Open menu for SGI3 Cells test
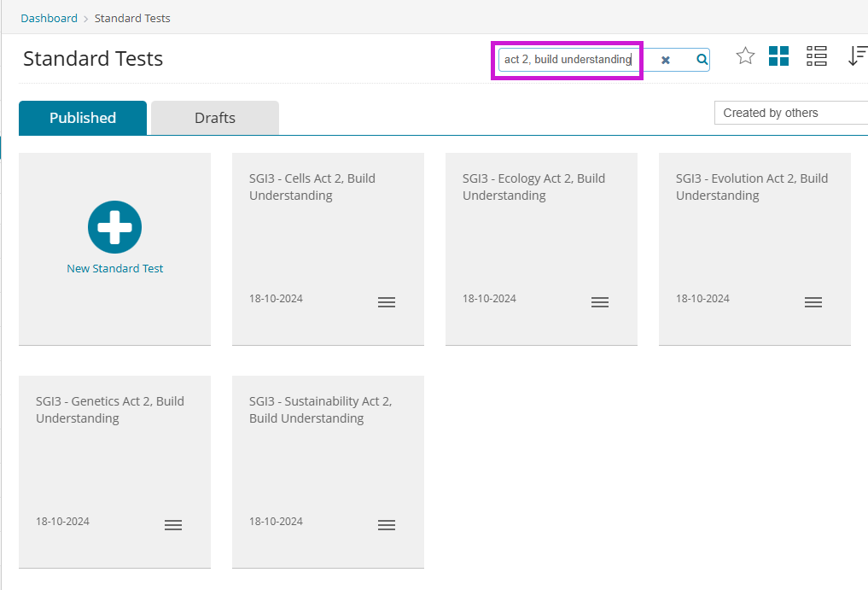 [x=387, y=302]
